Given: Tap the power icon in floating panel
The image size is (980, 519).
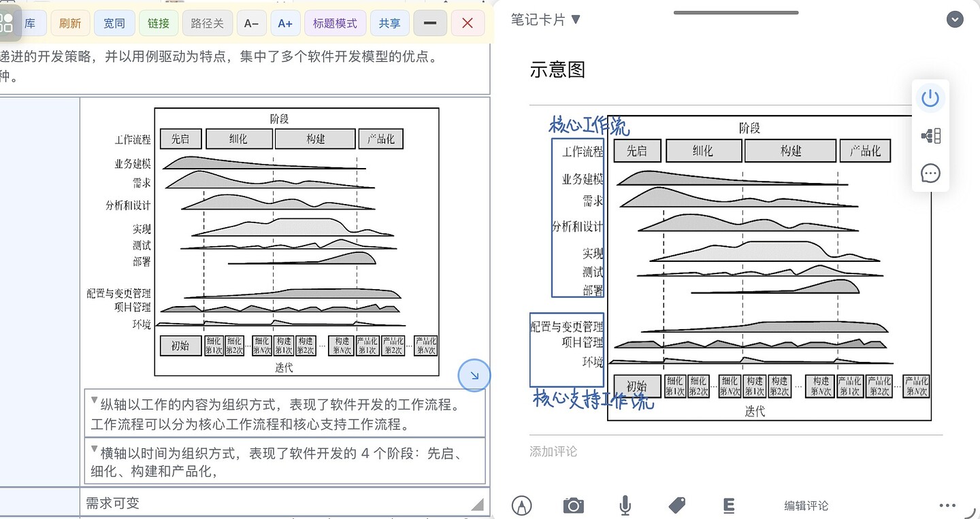Looking at the screenshot, I should tap(930, 99).
